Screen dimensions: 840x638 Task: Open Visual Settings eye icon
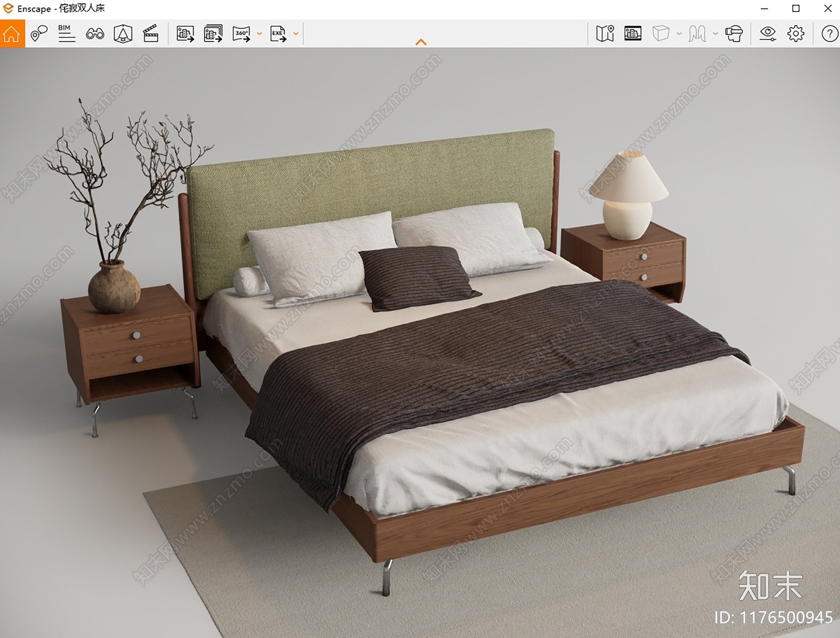tap(768, 34)
